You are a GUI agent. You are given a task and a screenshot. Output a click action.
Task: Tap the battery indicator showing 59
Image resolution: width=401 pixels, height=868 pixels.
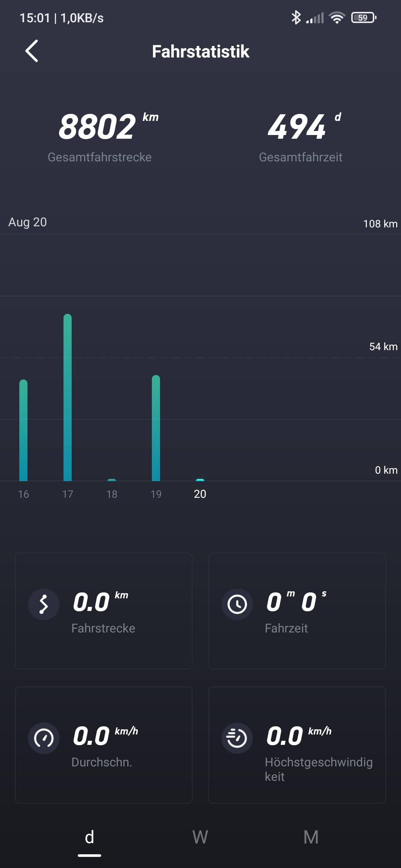pos(363,17)
